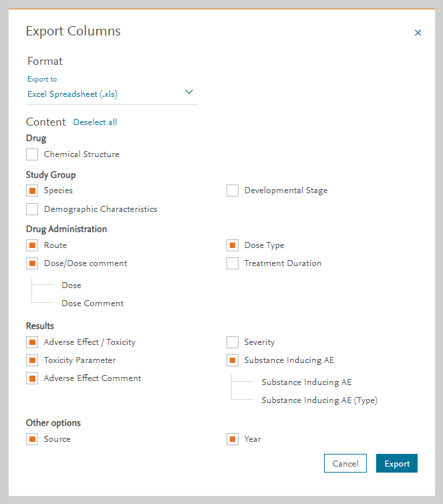Select the Dose Comment sub-item
This screenshot has height=504, width=443.
coord(92,303)
